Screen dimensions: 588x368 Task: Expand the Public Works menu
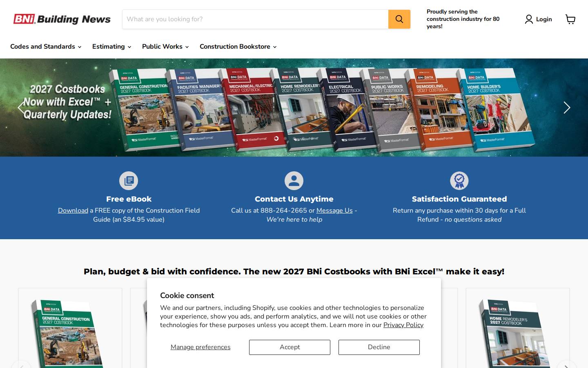click(x=165, y=47)
